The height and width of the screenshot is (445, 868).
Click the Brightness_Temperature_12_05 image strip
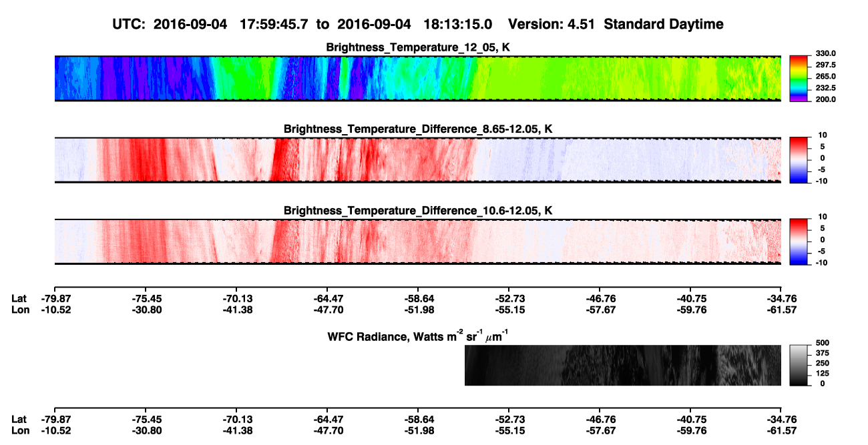click(x=417, y=79)
